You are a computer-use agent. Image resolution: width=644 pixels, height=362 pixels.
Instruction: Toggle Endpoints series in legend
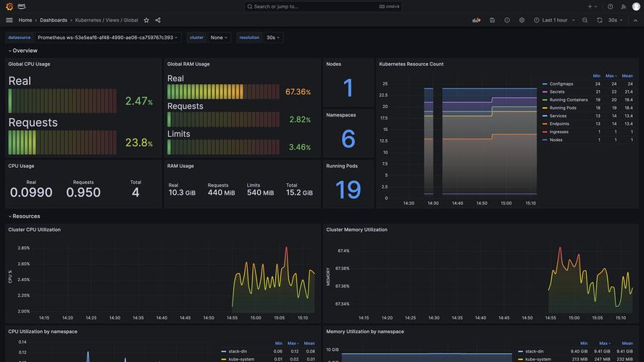[559, 124]
